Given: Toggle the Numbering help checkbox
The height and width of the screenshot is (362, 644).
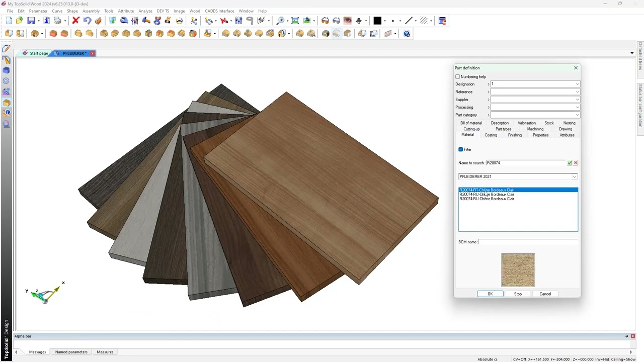Looking at the screenshot, I should (458, 77).
